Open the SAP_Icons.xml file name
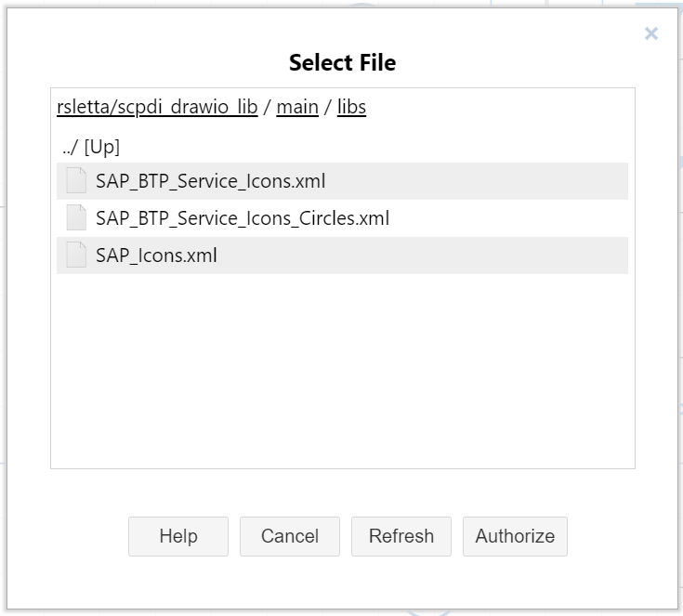The image size is (683, 616). [156, 256]
